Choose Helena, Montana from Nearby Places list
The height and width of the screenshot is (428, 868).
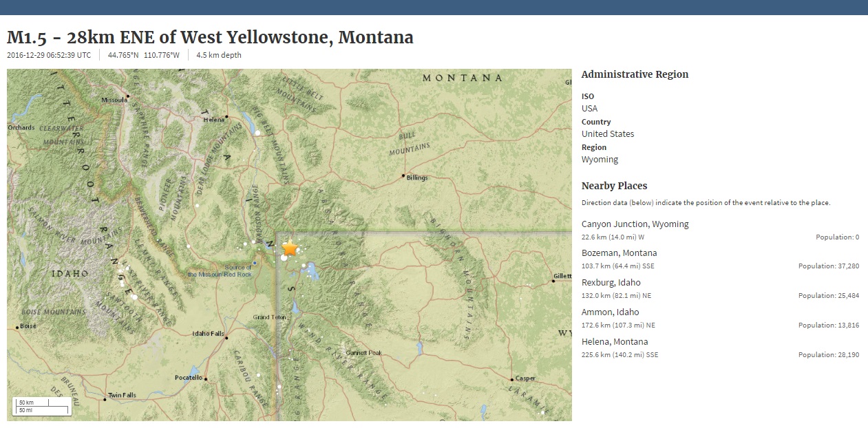point(614,341)
